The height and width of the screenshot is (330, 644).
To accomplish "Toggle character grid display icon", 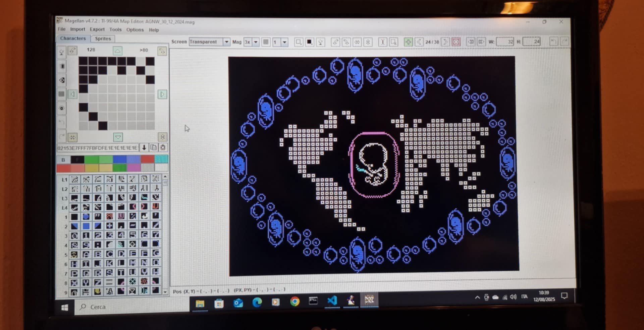I will [62, 94].
